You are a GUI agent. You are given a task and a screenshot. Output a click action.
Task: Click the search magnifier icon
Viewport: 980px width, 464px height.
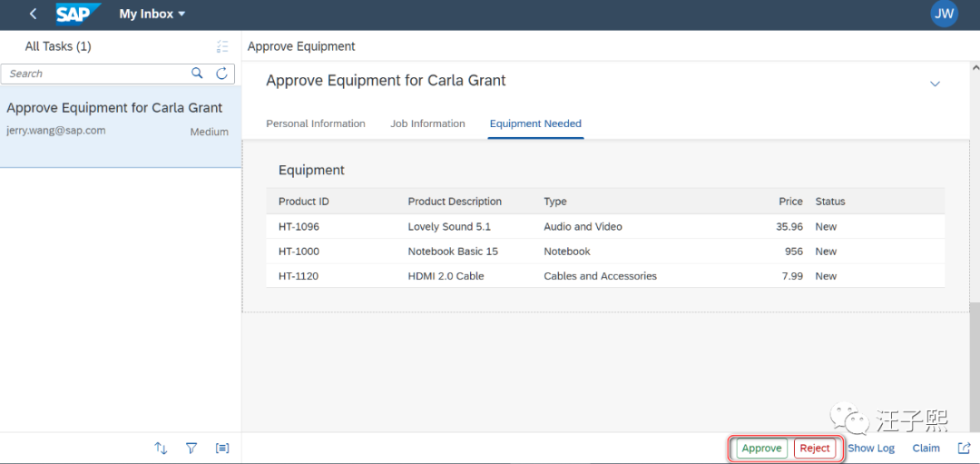pyautogui.click(x=197, y=74)
